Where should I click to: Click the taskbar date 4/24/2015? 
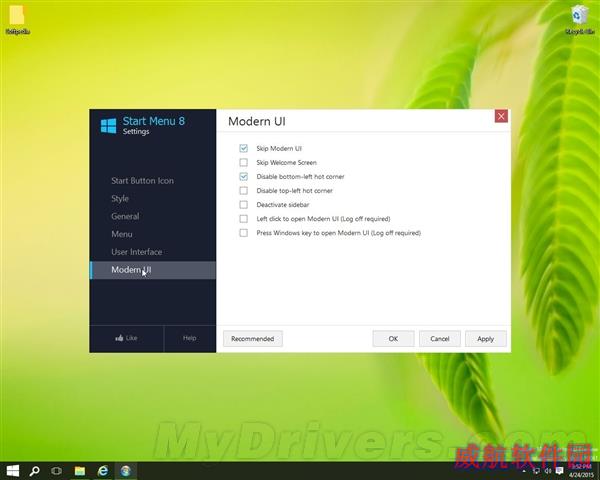pos(582,475)
